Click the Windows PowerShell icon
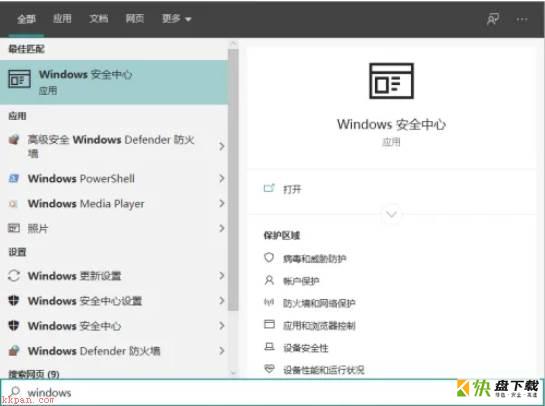Image resolution: width=545 pixels, height=406 pixels. coord(14,179)
